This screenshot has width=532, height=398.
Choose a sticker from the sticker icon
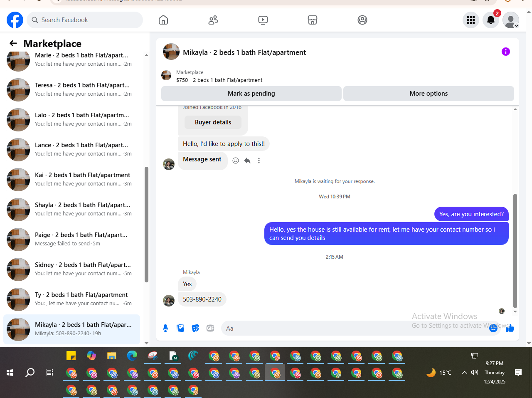[195, 328]
